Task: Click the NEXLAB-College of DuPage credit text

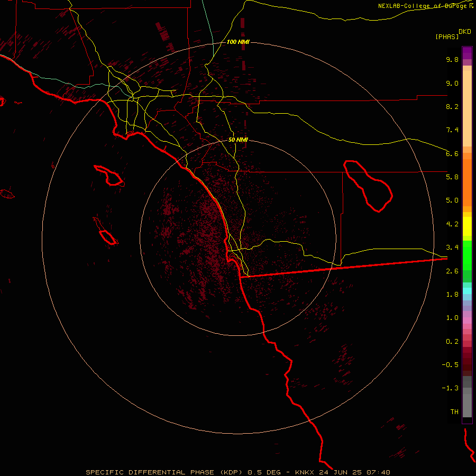Action: pos(424,6)
